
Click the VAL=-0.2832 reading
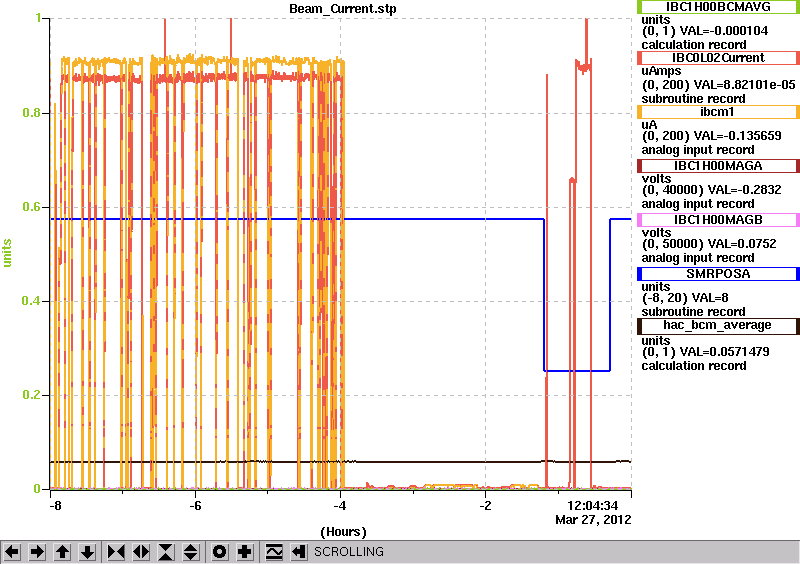click(x=744, y=190)
